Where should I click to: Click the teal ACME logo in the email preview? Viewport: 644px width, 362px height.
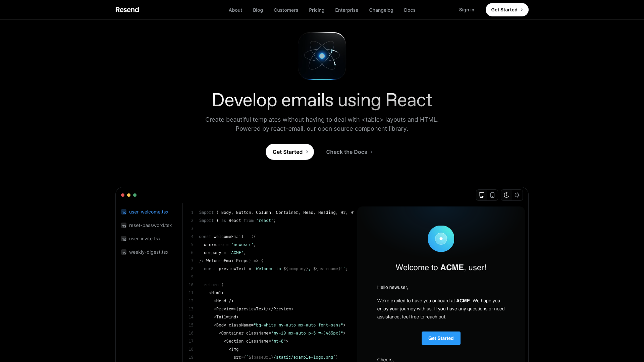[441, 239]
